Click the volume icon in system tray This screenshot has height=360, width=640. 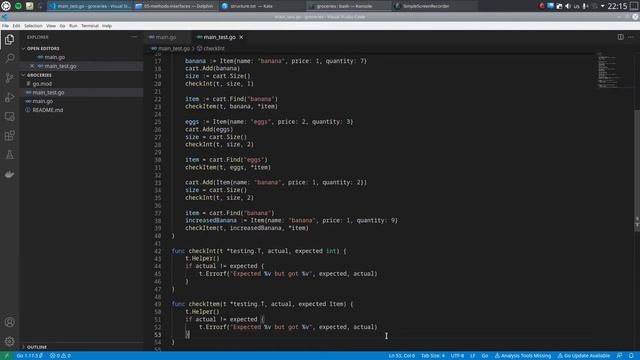click(x=568, y=6)
